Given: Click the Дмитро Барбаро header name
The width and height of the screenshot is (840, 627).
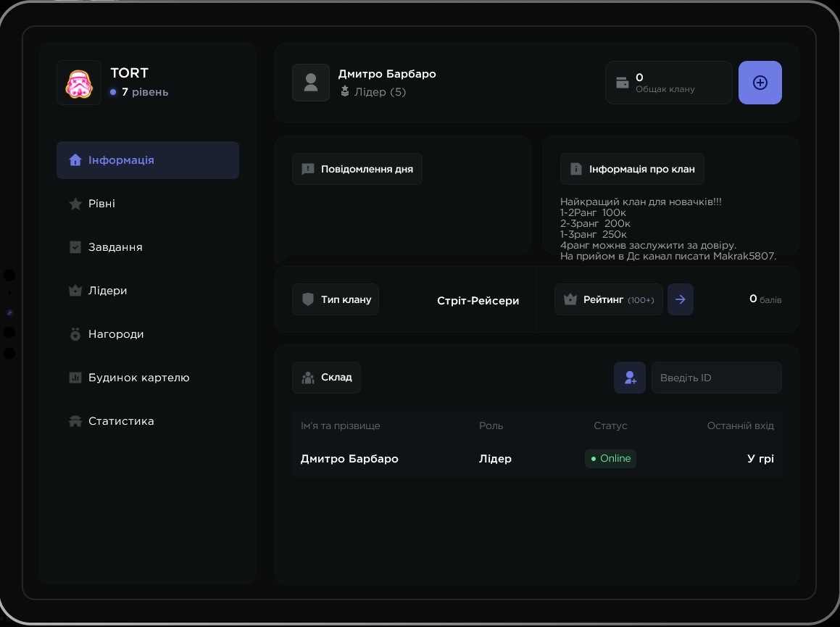Looking at the screenshot, I should coord(387,74).
